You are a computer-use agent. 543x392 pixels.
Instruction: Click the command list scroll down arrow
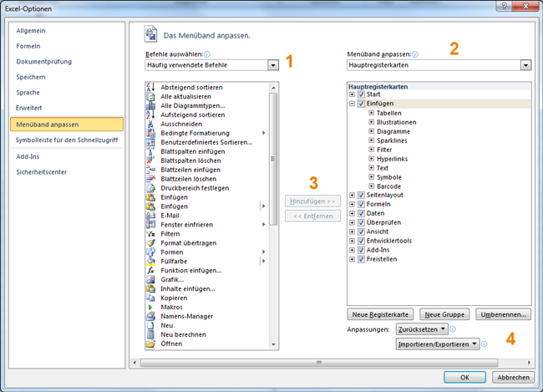pos(273,344)
